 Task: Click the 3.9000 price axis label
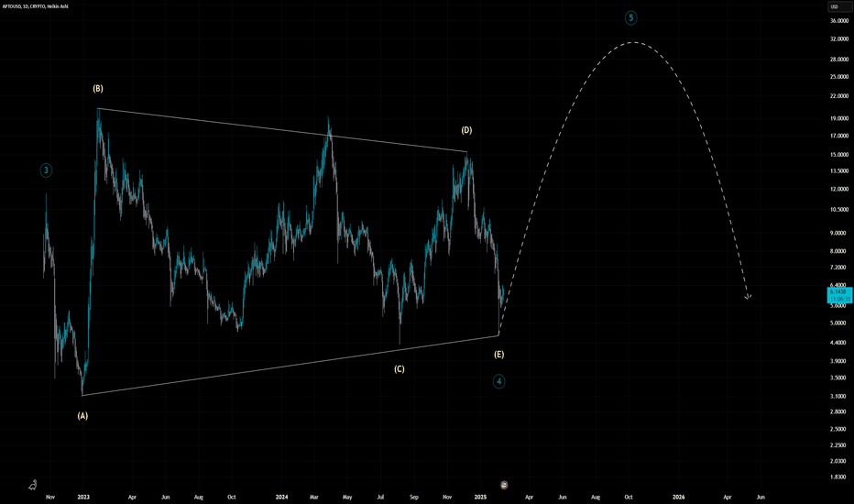coord(839,361)
